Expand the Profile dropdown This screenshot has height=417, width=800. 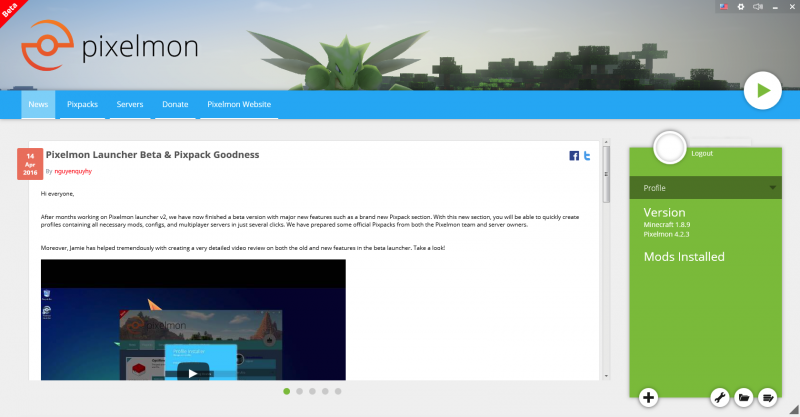click(705, 188)
